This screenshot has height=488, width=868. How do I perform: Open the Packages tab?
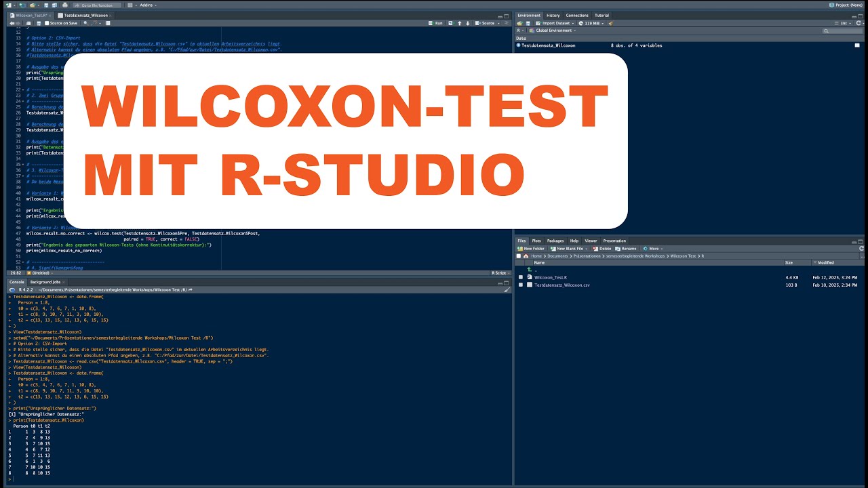pyautogui.click(x=555, y=241)
